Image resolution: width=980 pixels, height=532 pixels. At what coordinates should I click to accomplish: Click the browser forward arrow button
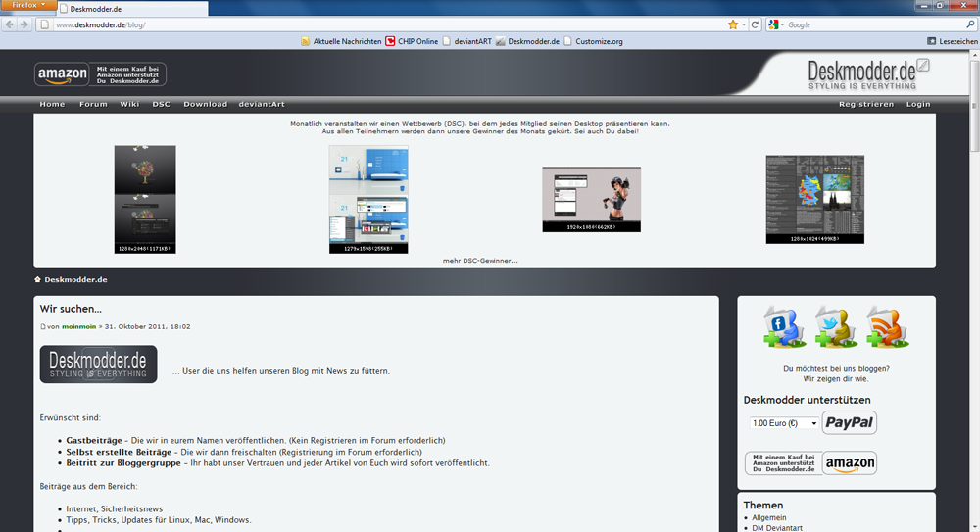click(24, 24)
